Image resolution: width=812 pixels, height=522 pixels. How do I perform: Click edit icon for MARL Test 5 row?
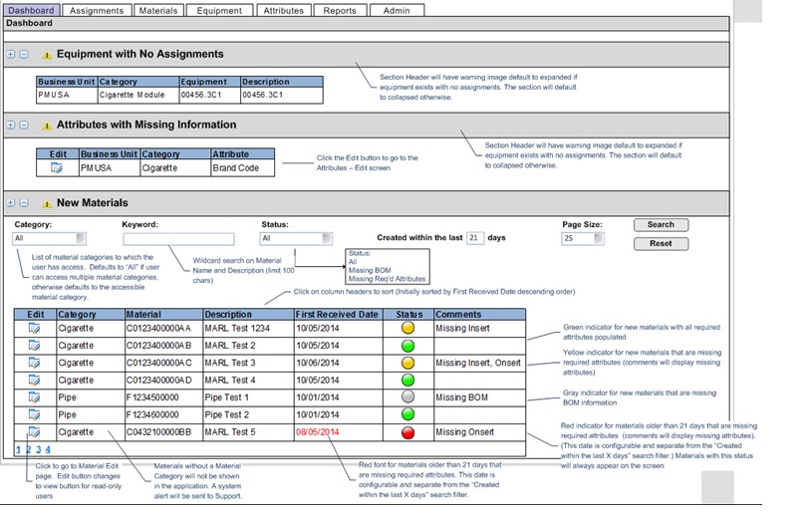[x=35, y=432]
